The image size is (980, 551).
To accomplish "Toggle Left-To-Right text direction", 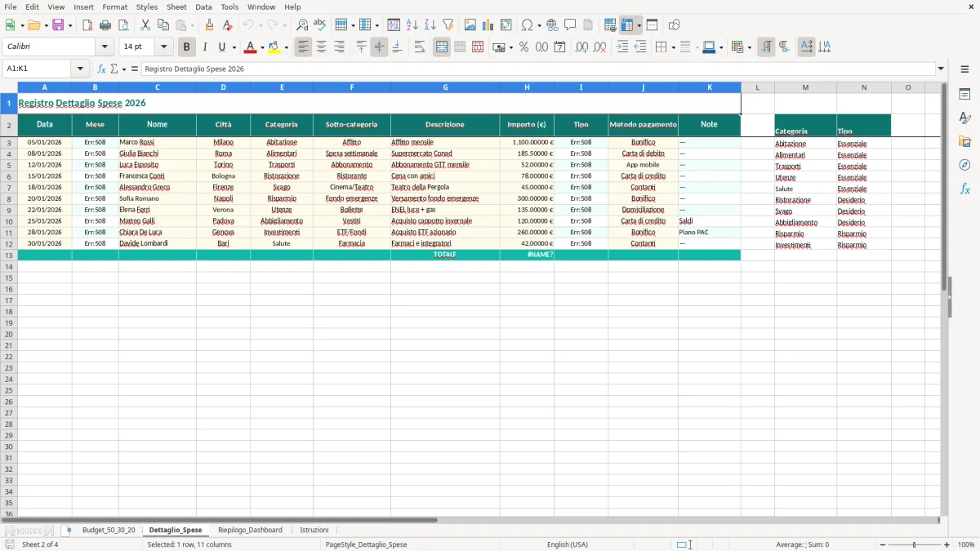I will pyautogui.click(x=766, y=47).
